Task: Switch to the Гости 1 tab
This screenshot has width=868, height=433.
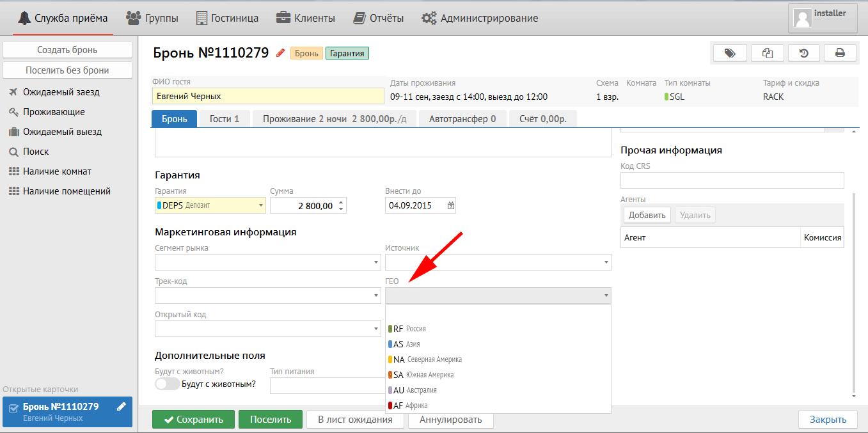Action: tap(224, 119)
